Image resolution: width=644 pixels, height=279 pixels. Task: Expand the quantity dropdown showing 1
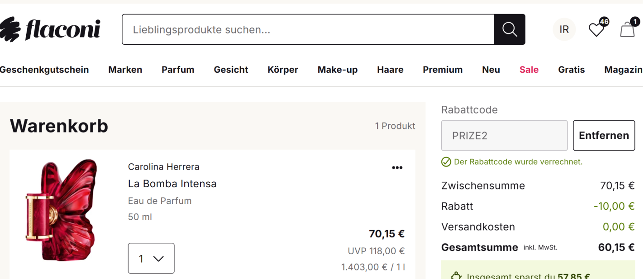pyautogui.click(x=151, y=258)
